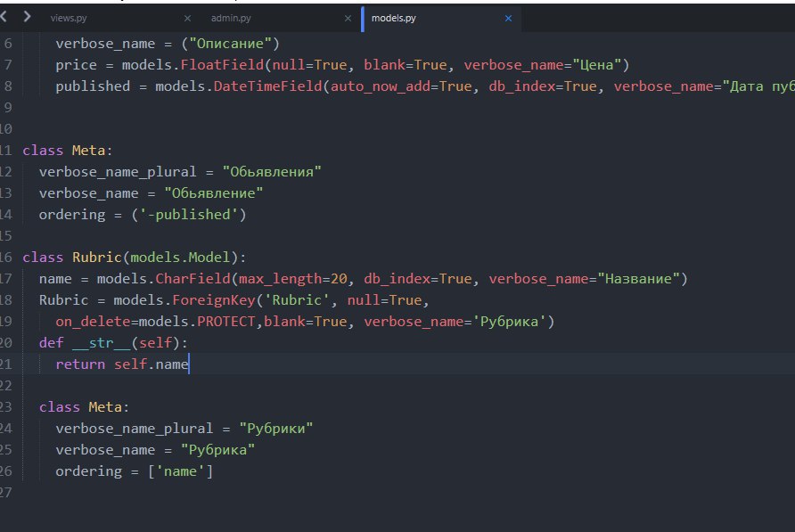Close the admin.py tab
The image size is (795, 532).
(348, 18)
